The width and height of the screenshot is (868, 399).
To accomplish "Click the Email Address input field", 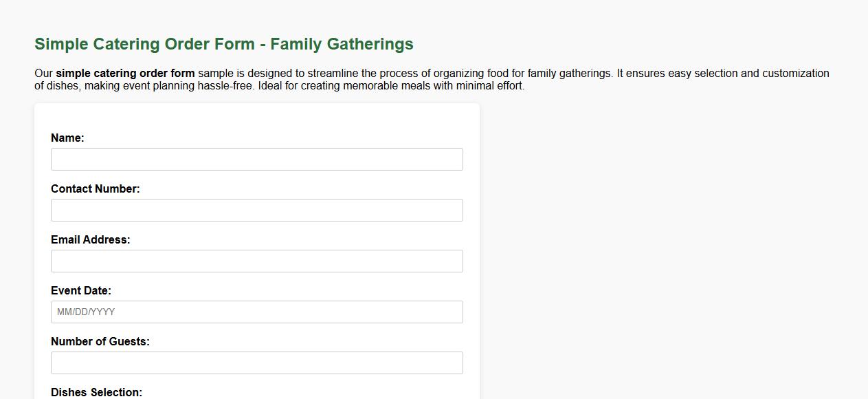I will (x=256, y=261).
